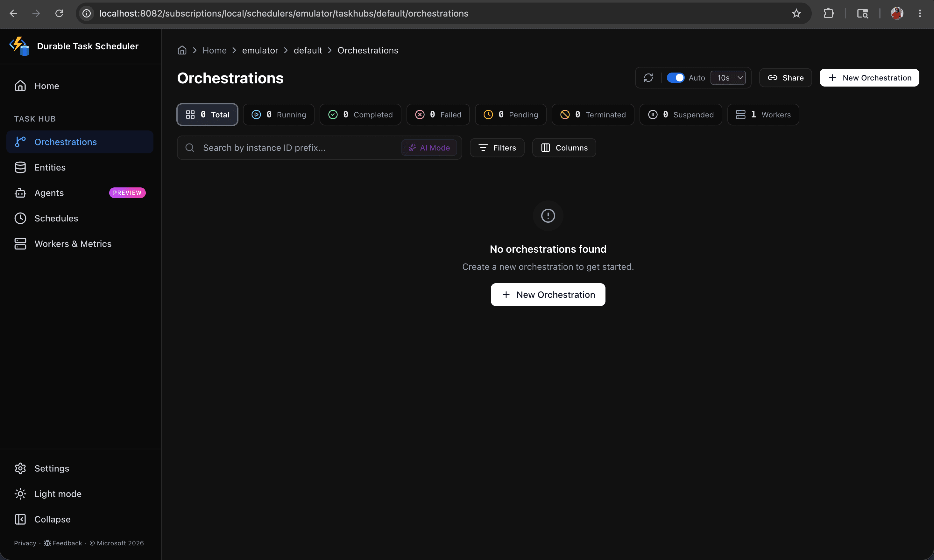Click the Durable Task Scheduler logo icon

pyautogui.click(x=19, y=46)
